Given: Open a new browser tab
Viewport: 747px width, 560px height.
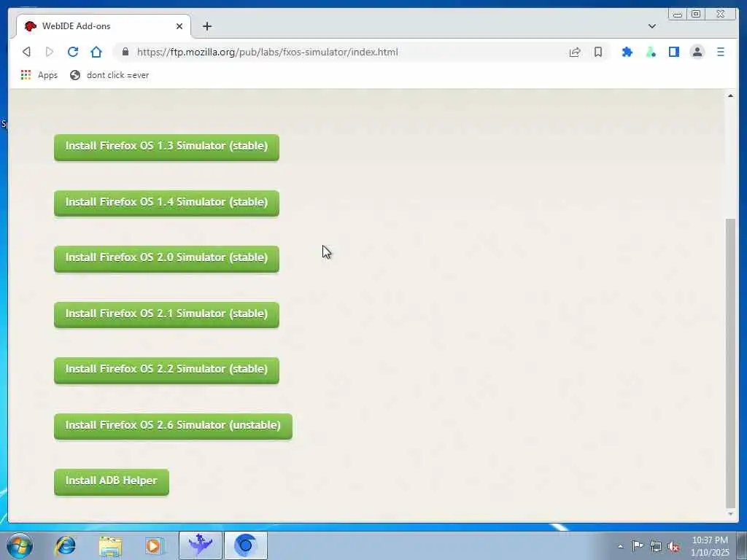Looking at the screenshot, I should click(x=206, y=26).
